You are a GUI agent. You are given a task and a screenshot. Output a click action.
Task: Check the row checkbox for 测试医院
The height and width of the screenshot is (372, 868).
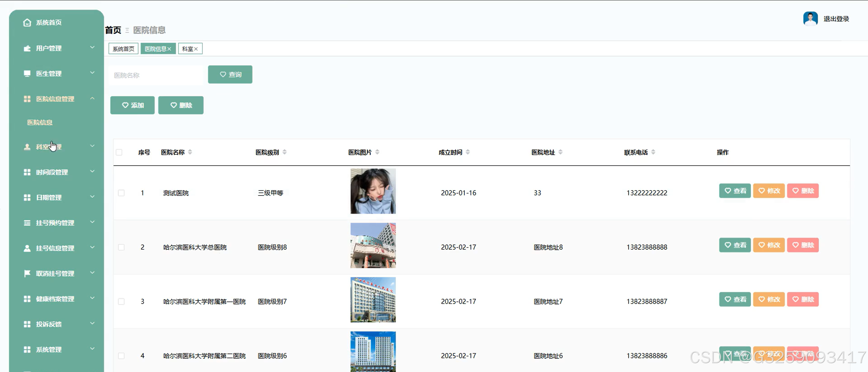pos(121,193)
